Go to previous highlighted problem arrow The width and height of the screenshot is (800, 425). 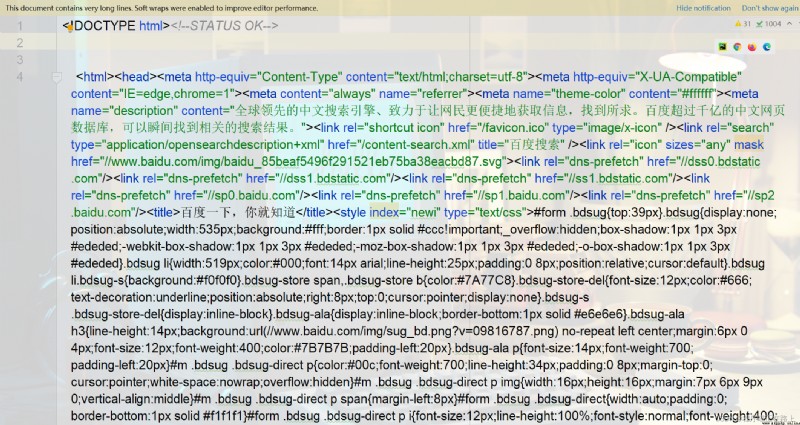[x=790, y=23]
